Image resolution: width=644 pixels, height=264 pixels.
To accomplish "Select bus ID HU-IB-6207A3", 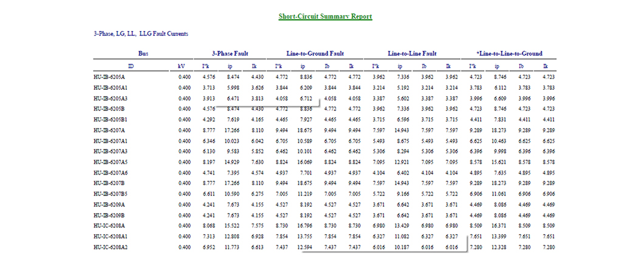I will coord(111,151).
